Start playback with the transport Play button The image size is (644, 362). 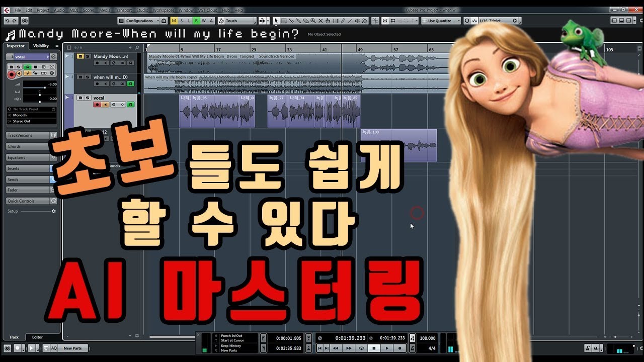tap(387, 348)
